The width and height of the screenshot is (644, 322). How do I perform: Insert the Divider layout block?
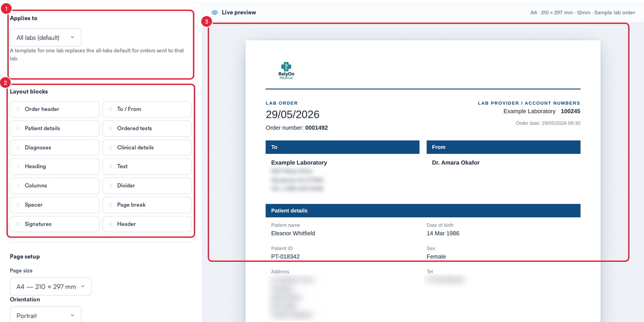tap(147, 185)
